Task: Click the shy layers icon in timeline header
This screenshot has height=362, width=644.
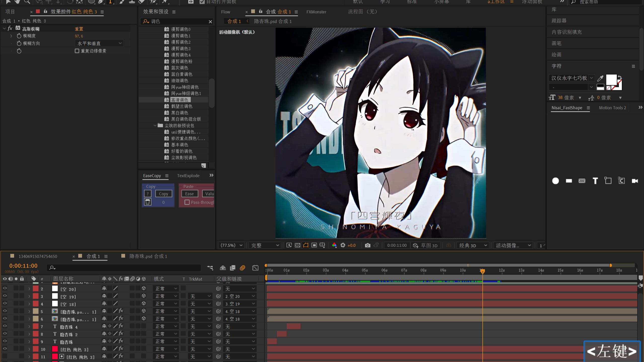Action: click(x=223, y=268)
